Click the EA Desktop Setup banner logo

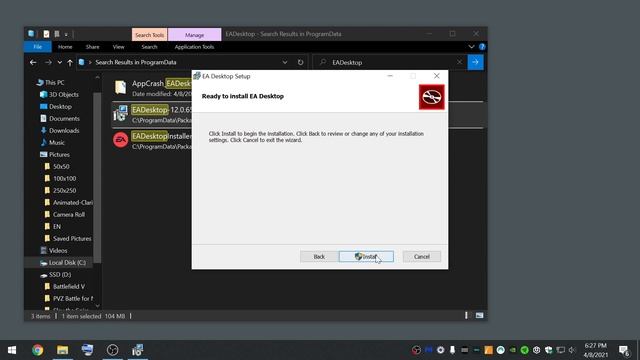point(431,97)
